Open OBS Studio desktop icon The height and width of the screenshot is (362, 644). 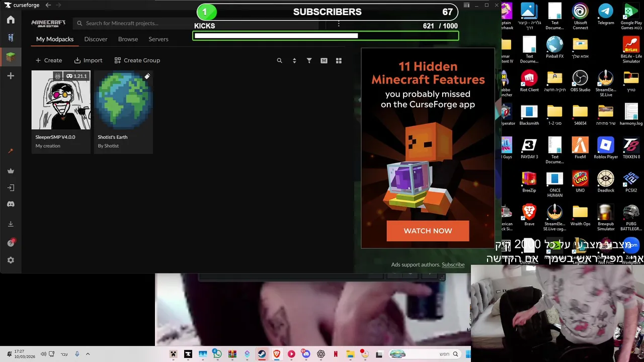tap(580, 81)
